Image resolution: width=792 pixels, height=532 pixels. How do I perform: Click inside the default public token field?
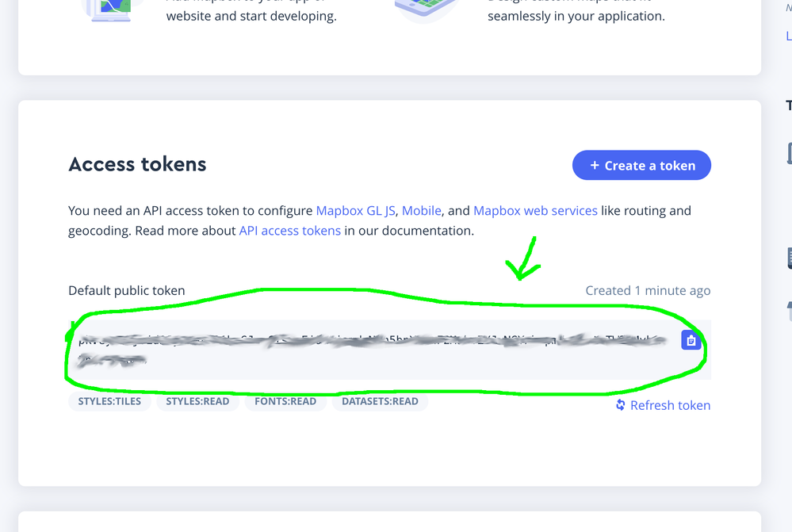click(373, 350)
